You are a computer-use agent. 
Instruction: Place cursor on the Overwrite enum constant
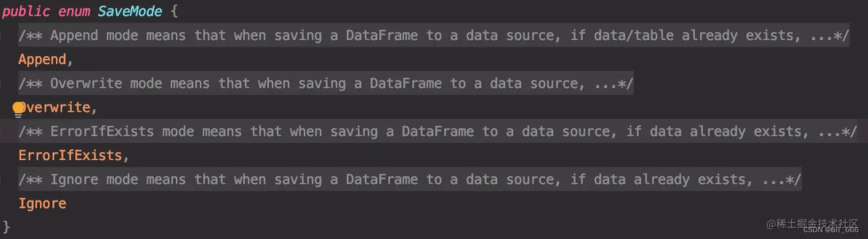click(x=55, y=107)
